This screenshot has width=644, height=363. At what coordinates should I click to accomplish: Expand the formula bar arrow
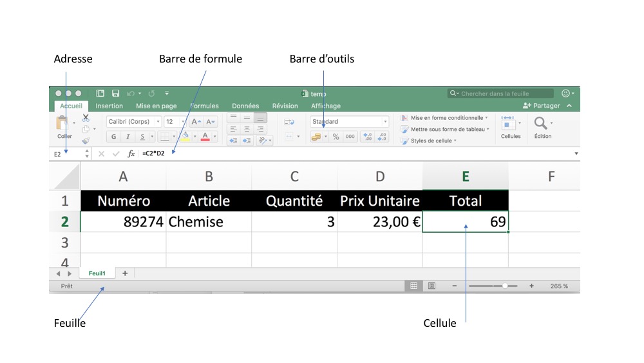[x=576, y=153]
